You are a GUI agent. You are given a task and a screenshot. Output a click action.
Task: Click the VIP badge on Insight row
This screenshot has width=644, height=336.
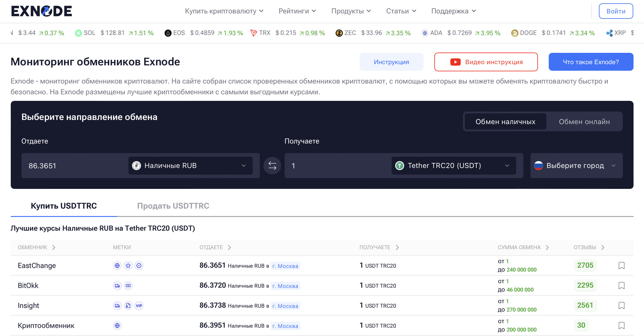pos(139,306)
